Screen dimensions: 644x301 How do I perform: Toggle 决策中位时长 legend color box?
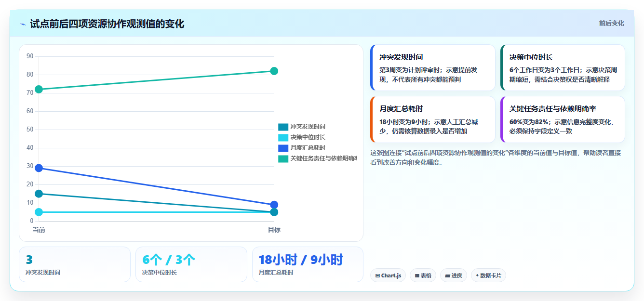click(283, 137)
